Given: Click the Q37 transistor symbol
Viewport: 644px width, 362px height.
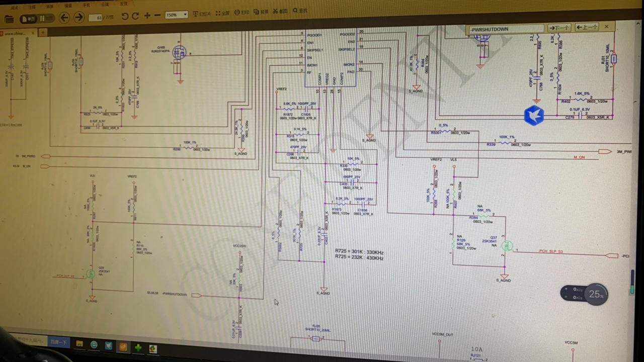Looking at the screenshot, I should click(507, 245).
